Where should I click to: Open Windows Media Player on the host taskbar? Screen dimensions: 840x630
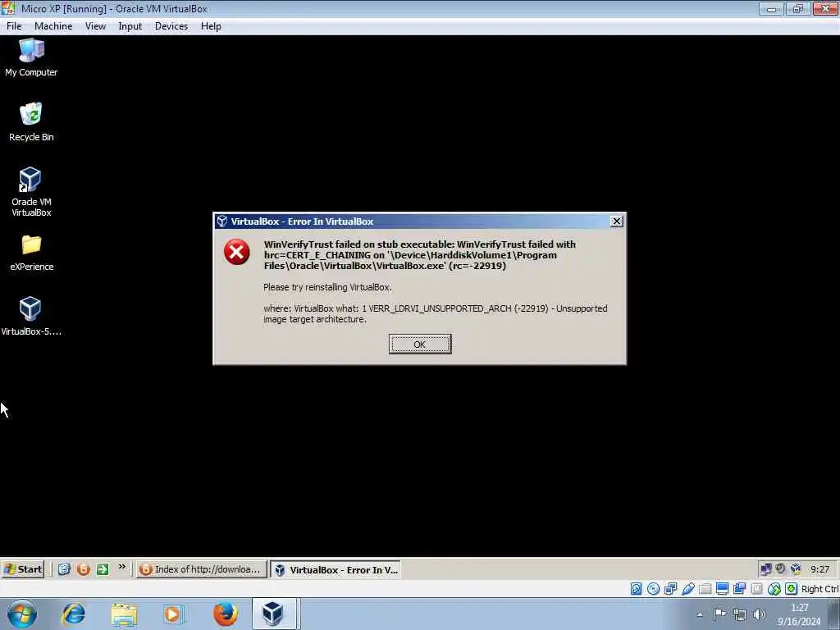point(173,614)
